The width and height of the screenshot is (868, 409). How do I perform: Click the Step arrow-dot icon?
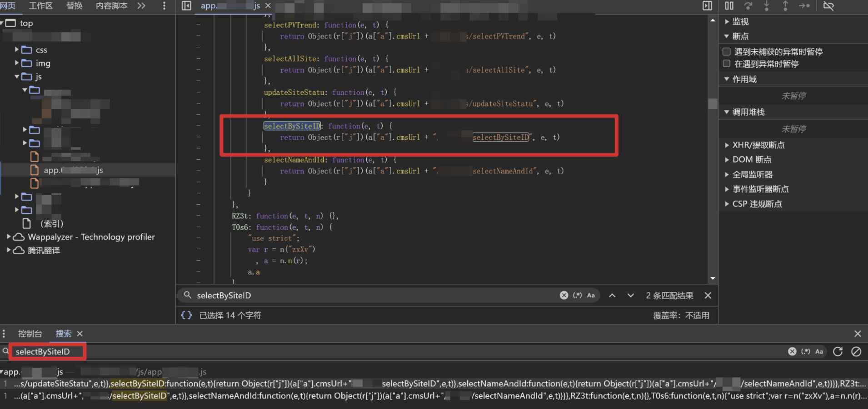tap(804, 6)
